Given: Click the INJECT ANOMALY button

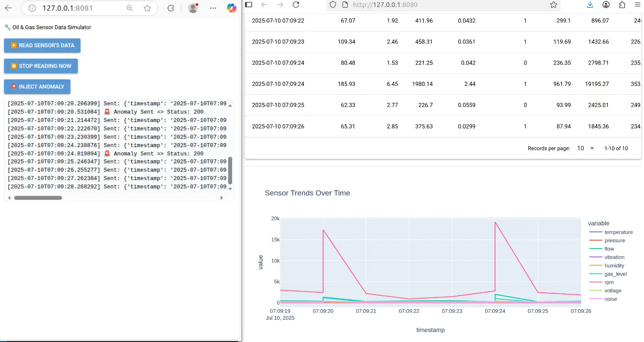Looking at the screenshot, I should [37, 87].
